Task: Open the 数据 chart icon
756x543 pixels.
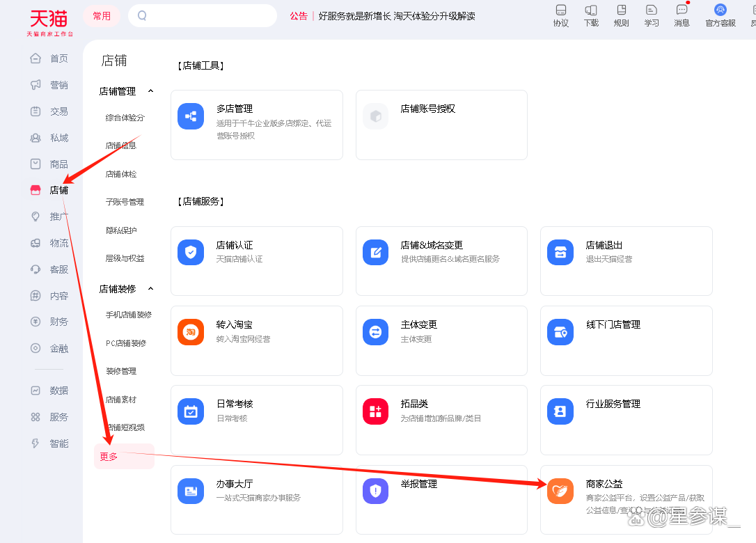Action: click(x=36, y=391)
